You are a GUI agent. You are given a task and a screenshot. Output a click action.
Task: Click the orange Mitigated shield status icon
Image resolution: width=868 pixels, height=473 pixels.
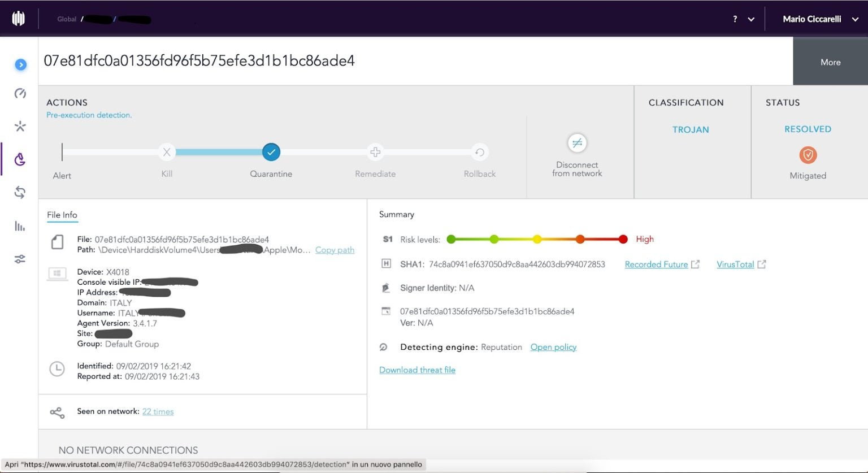coord(808,155)
